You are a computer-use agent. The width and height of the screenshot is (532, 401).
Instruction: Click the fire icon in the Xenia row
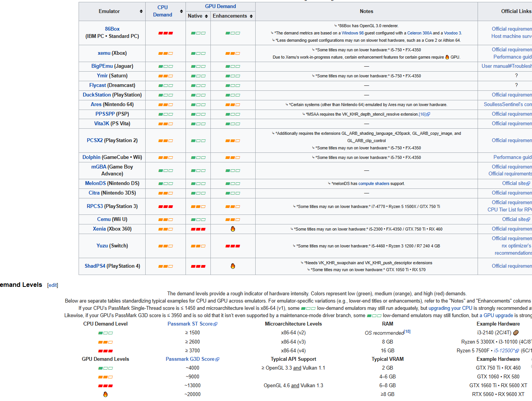(x=233, y=229)
